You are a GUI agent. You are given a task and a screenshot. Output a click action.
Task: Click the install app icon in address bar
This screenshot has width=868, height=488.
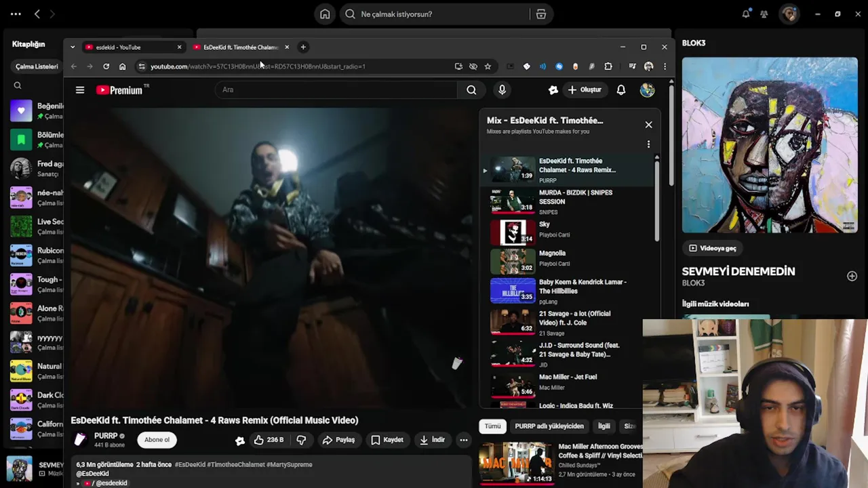coord(458,66)
